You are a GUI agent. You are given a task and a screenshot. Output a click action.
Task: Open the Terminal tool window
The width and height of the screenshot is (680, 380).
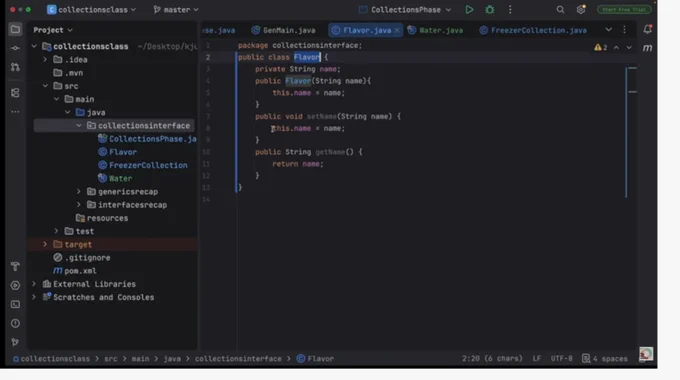pyautogui.click(x=15, y=305)
